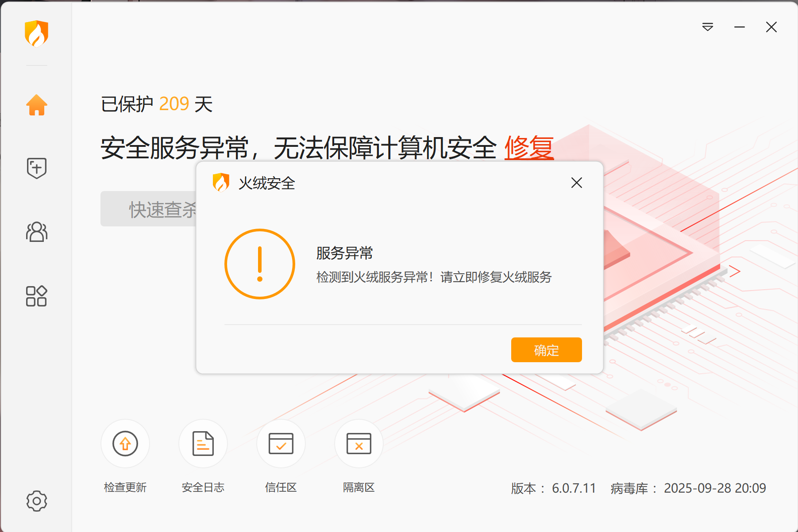798x532 pixels.
Task: Close the Huorong main window
Action: 771,27
